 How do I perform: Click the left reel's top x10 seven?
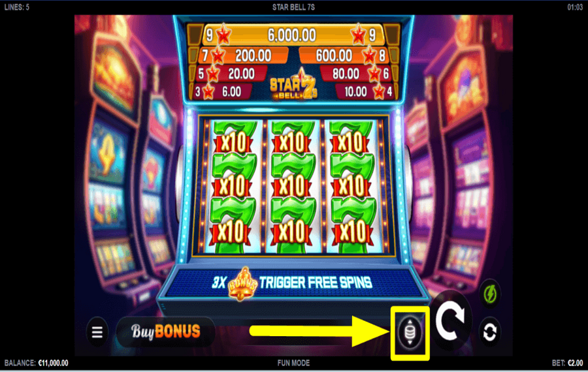click(x=235, y=137)
